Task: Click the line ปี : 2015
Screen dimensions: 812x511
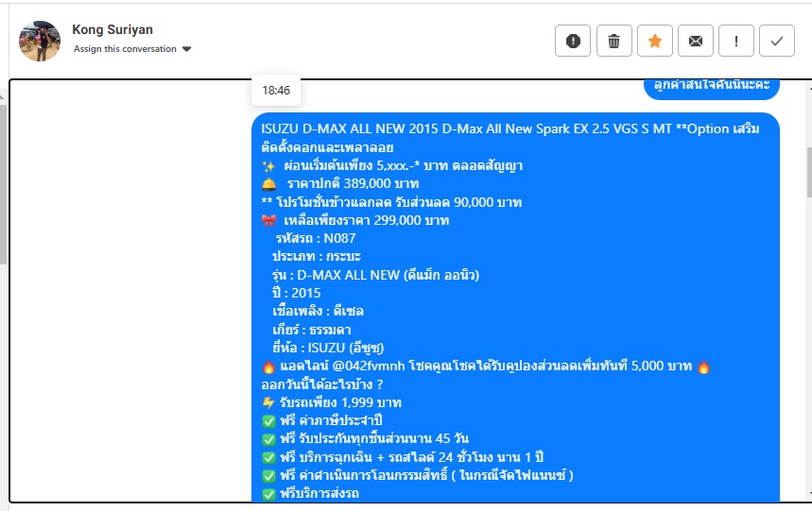Action: click(x=296, y=293)
